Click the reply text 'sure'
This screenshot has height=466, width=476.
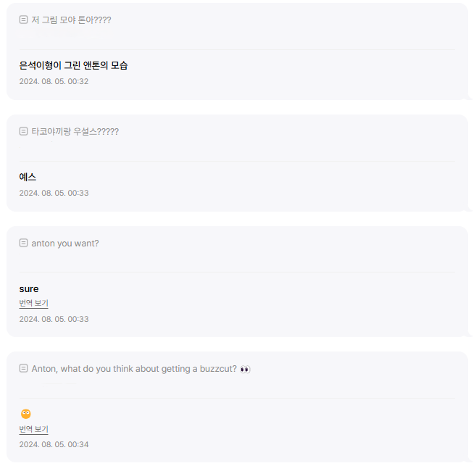[x=29, y=288]
